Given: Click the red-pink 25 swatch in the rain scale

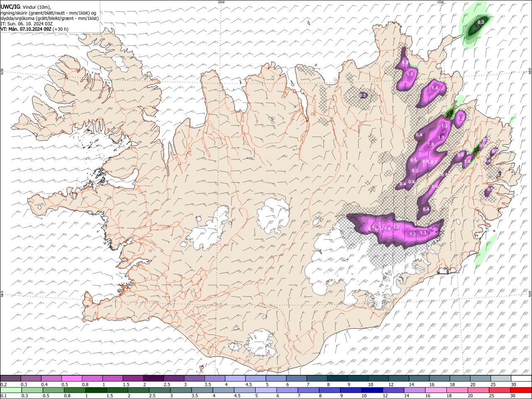Looking at the screenshot, I should point(499,390).
